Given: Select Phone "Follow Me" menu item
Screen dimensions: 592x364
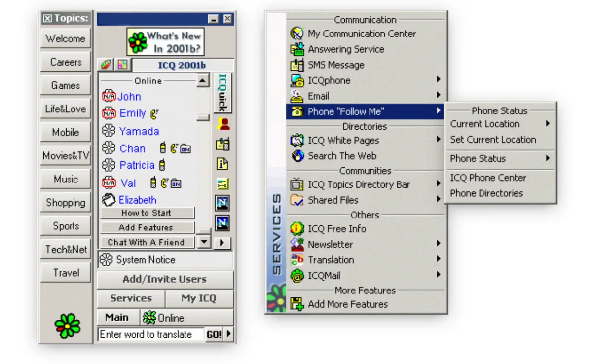Looking at the screenshot, I should tap(365, 111).
